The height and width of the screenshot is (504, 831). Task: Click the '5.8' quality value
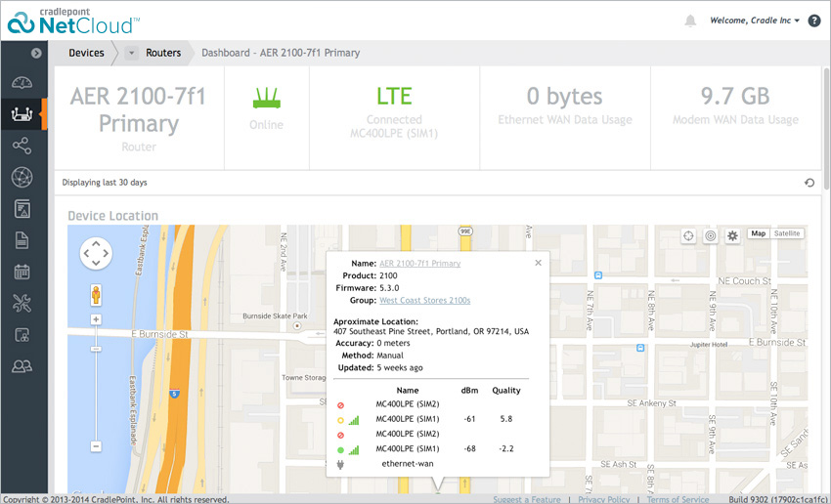tap(506, 419)
